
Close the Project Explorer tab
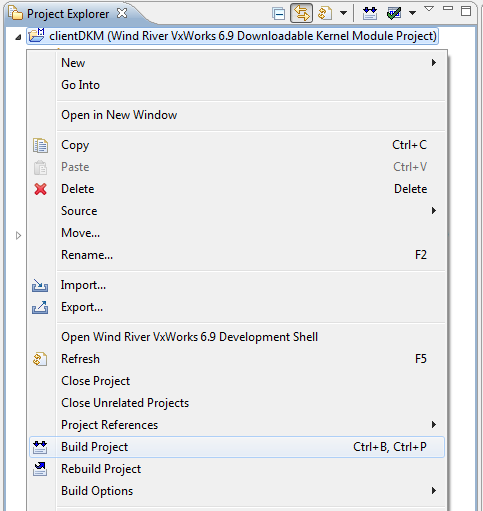click(x=122, y=13)
